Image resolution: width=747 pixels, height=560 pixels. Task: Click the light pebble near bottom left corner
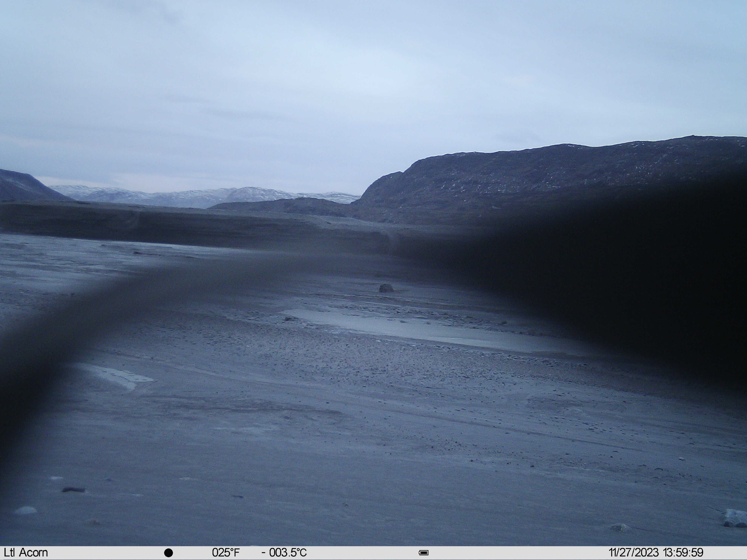tap(26, 510)
